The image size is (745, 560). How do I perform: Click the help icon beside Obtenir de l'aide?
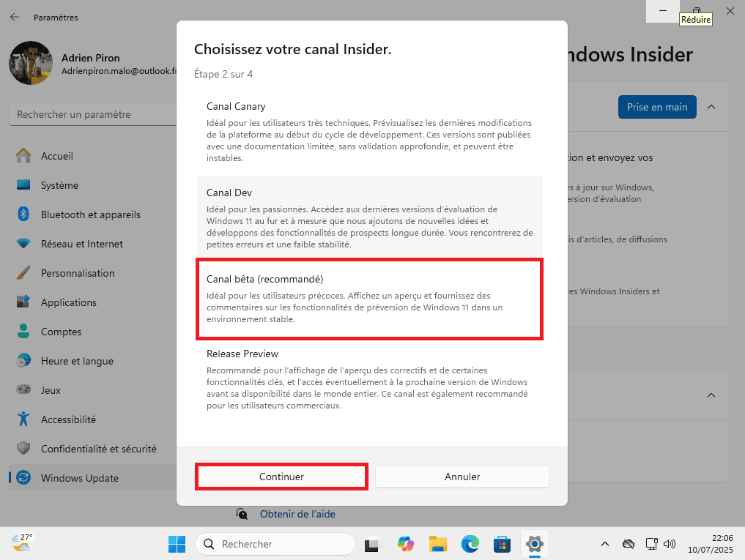tap(242, 514)
